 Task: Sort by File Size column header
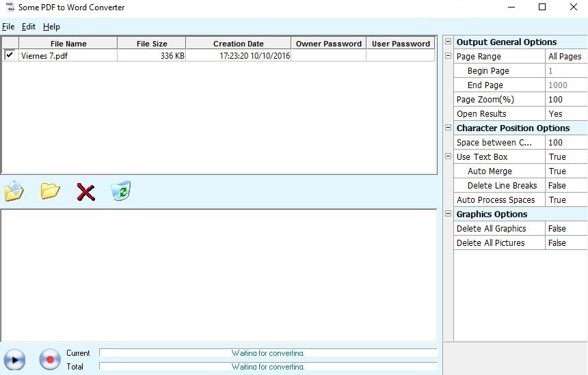(152, 44)
